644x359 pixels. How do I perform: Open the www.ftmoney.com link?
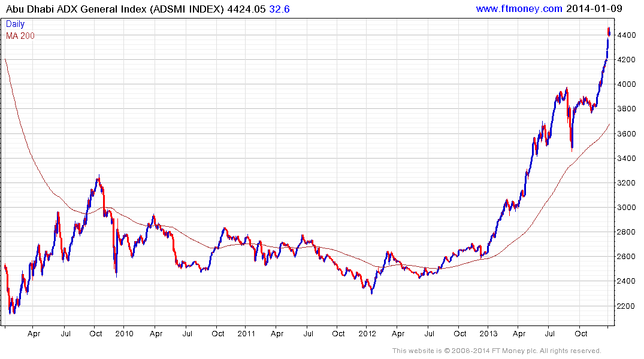tap(519, 8)
